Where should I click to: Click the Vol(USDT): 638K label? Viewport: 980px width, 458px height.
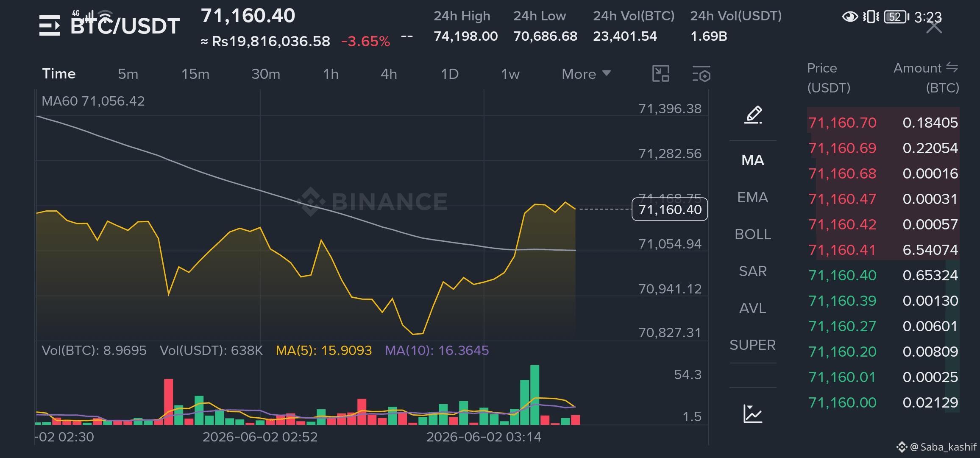(211, 351)
